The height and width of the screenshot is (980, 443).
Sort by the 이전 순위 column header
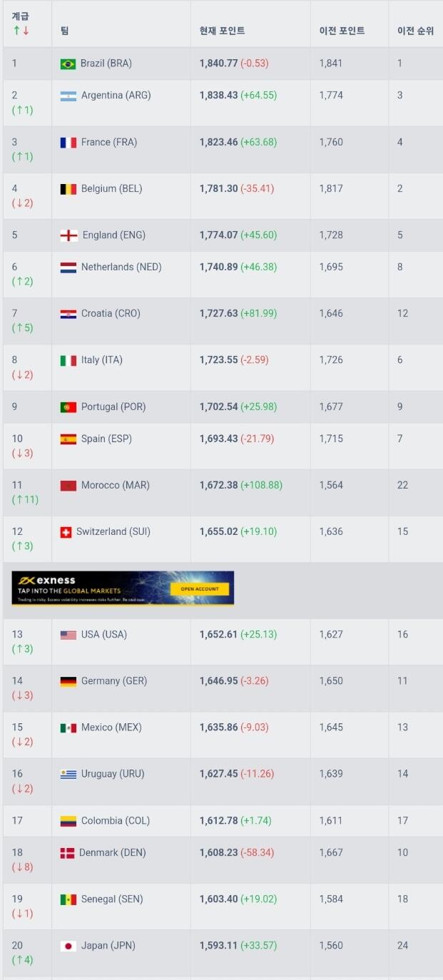pos(415,31)
